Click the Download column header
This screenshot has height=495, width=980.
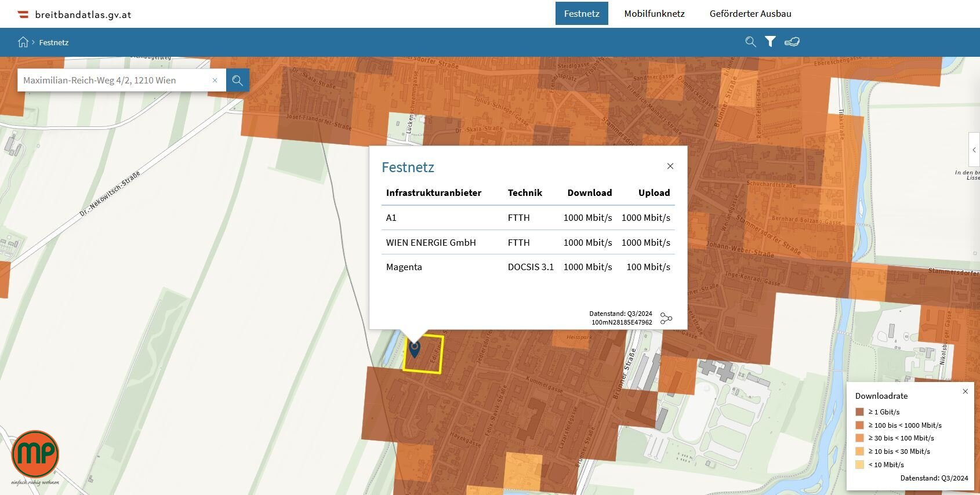click(x=590, y=193)
